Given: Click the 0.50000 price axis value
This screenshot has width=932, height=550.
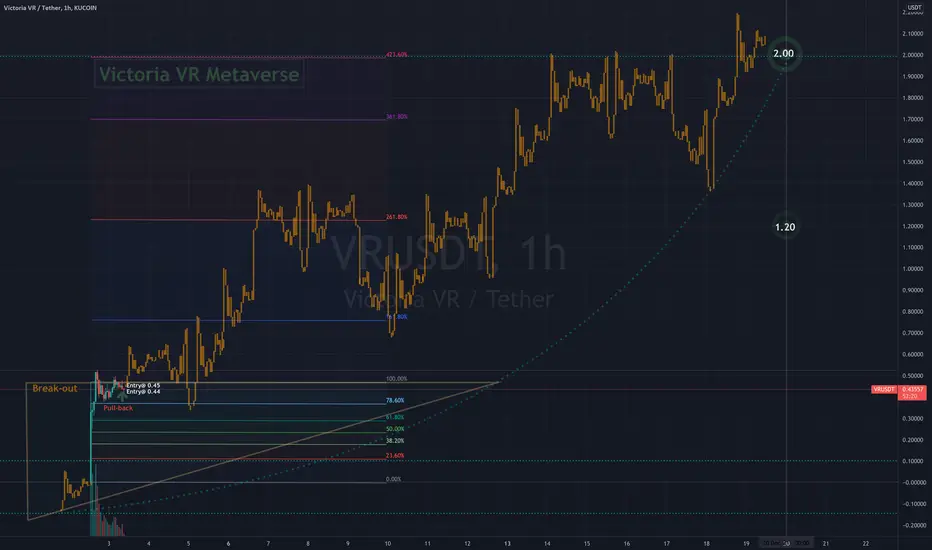Looking at the screenshot, I should [x=912, y=376].
